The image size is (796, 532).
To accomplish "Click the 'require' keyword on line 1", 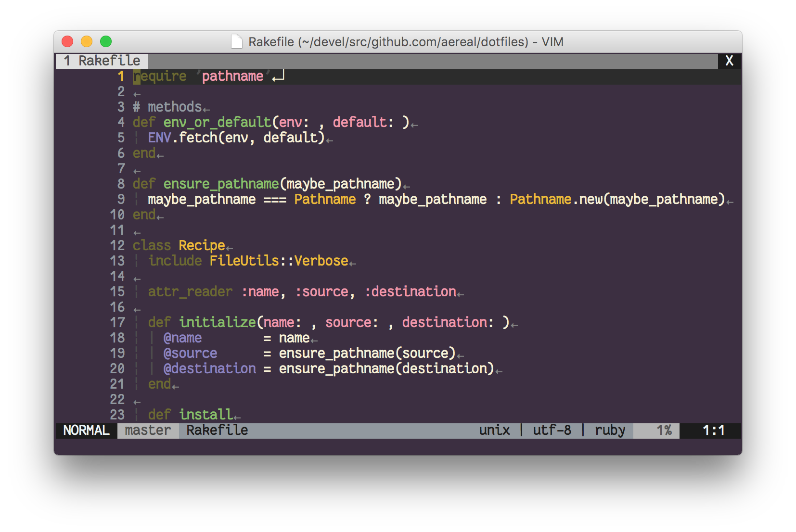I will point(160,76).
